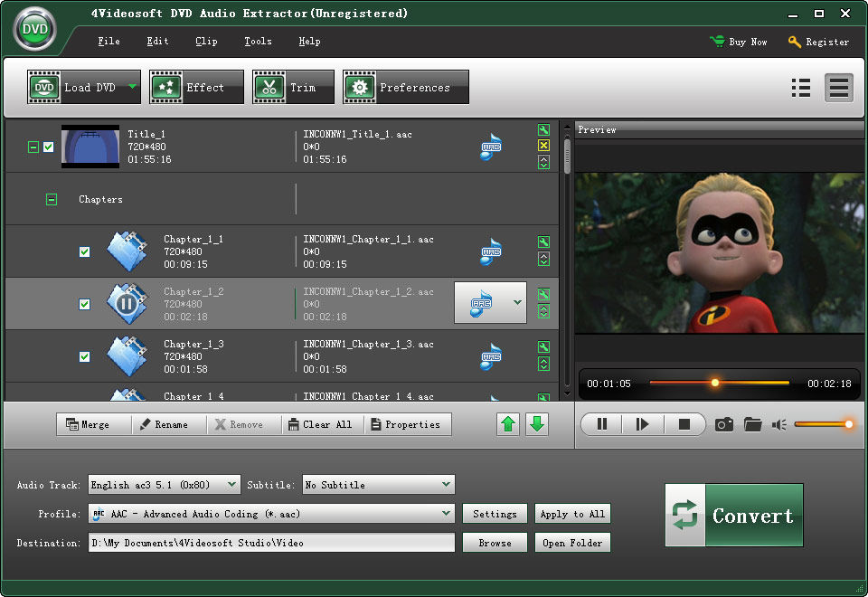
Task: Open the Tools menu
Action: pos(258,42)
